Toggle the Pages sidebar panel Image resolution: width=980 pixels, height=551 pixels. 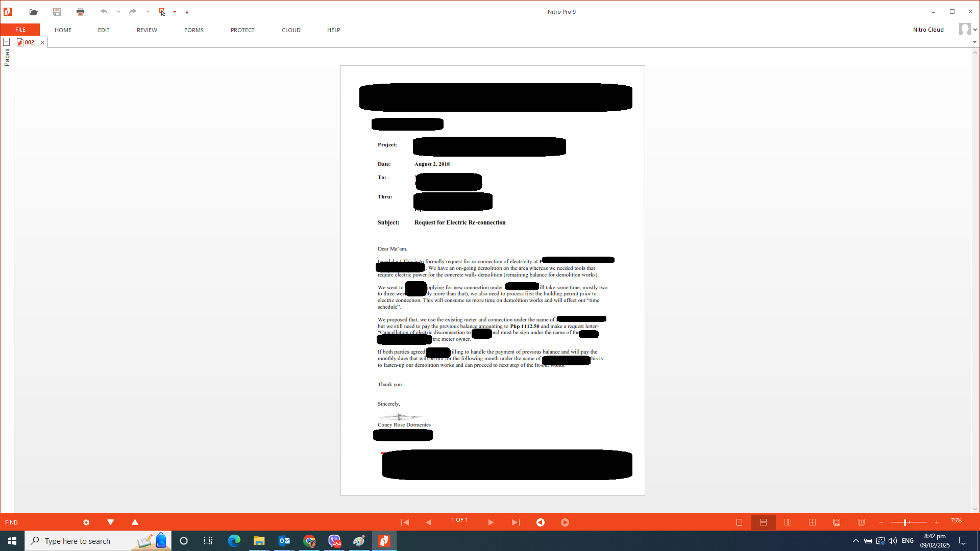point(7,42)
